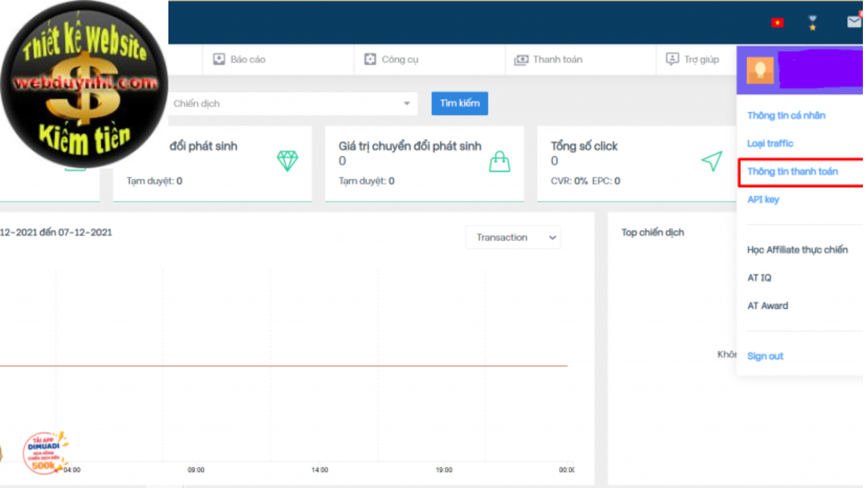Click the green diamond icon on card
868x488 pixels.
[x=287, y=161]
